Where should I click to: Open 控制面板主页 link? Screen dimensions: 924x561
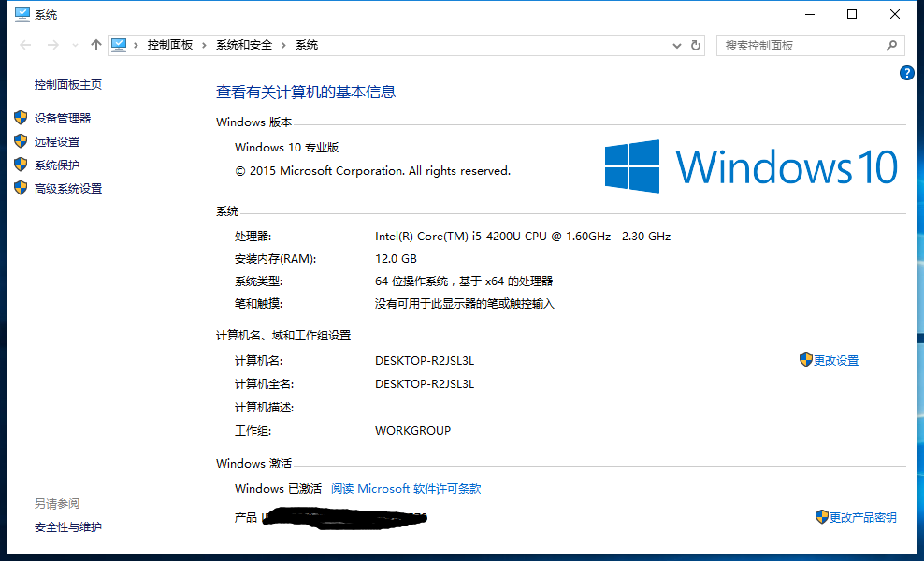[68, 85]
